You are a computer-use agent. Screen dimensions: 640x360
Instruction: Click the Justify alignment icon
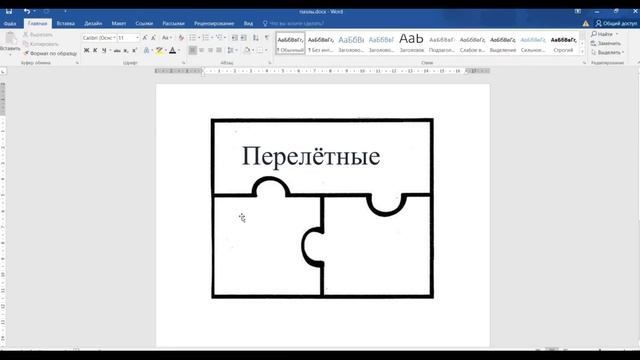[x=219, y=50]
